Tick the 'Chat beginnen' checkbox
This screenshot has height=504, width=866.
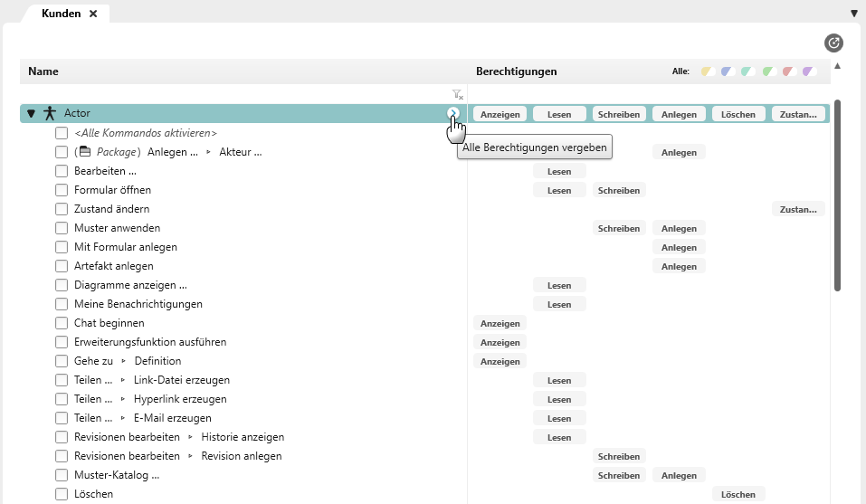pyautogui.click(x=62, y=323)
